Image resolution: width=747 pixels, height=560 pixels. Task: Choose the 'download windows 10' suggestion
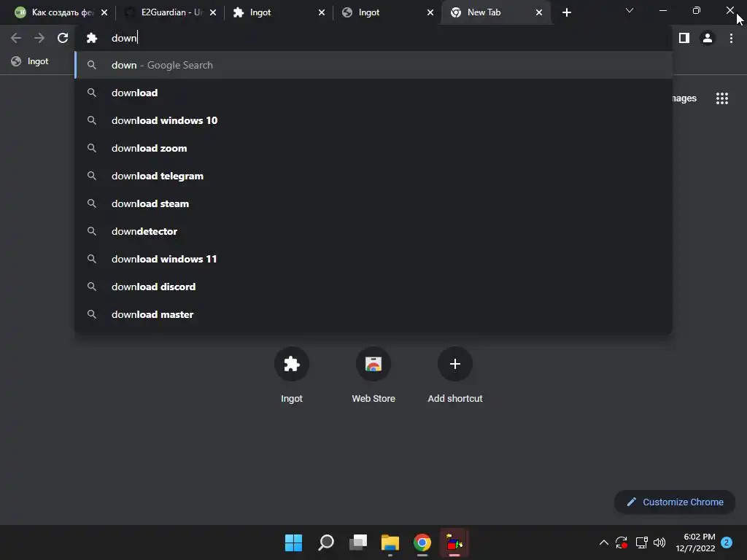pos(373,120)
